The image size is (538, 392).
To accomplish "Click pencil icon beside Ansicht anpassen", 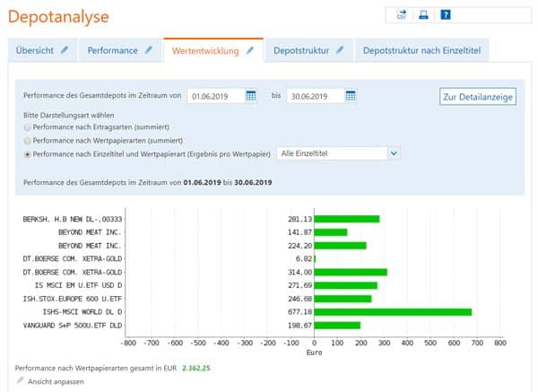I will 21,380.
